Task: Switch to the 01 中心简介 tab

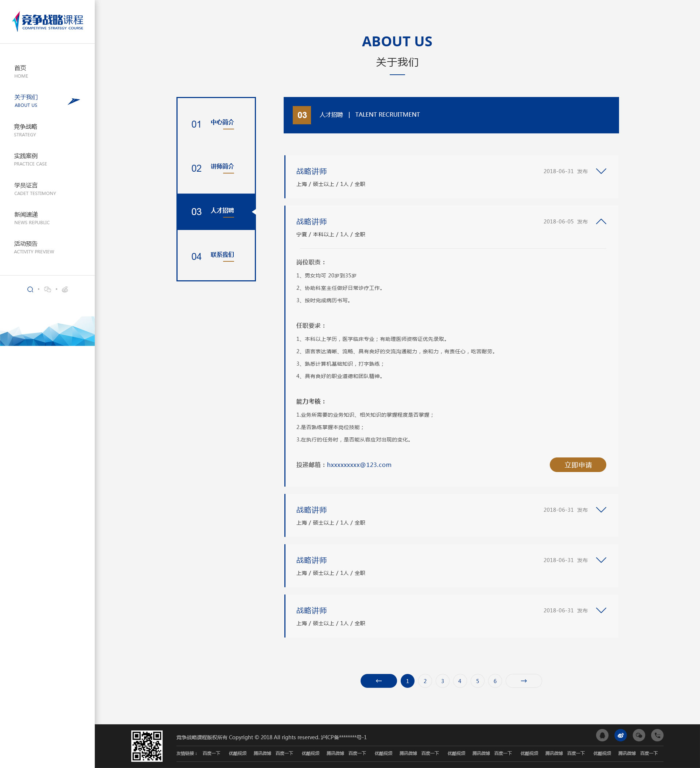Action: [216, 124]
